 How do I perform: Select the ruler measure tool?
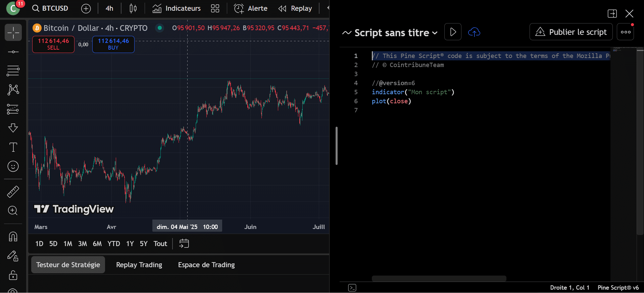(13, 192)
